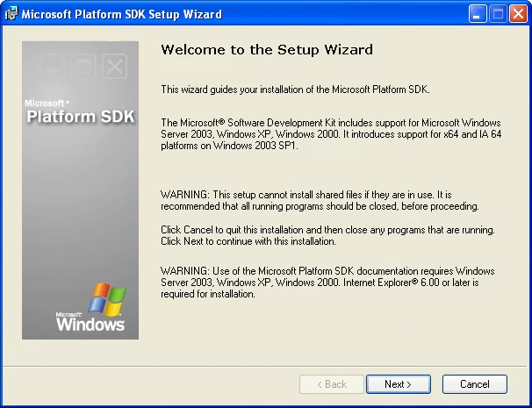The image size is (532, 408).
Task: Close the Setup Wizard with the red X
Action: 518,14
